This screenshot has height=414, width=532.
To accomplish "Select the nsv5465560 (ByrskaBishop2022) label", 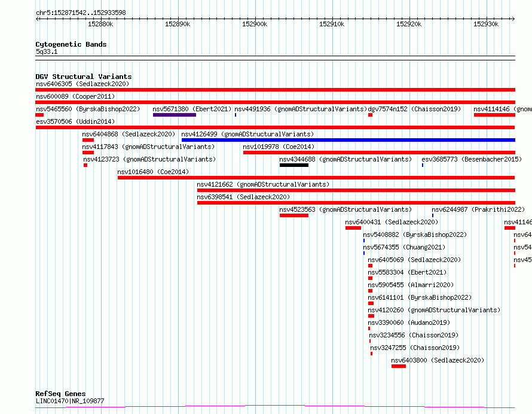I will click(88, 109).
